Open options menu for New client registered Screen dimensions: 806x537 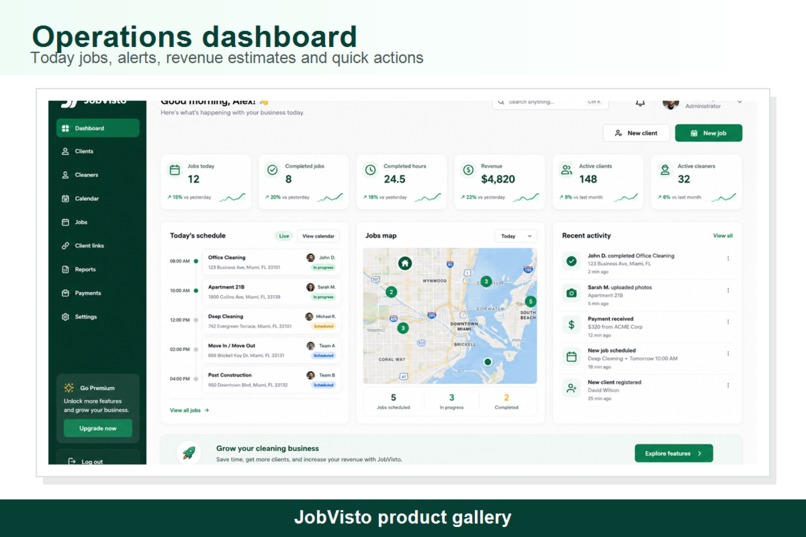(728, 385)
